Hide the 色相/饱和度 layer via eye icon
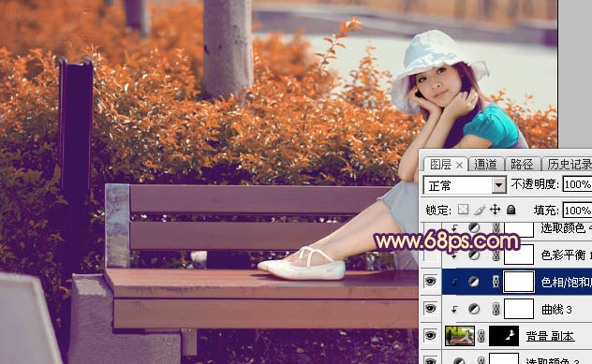 tap(430, 281)
